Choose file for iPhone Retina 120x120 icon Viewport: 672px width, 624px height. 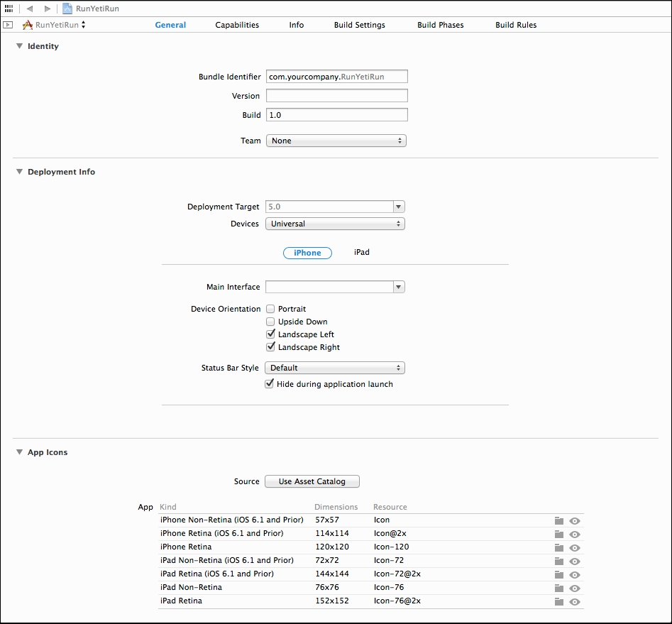point(559,547)
